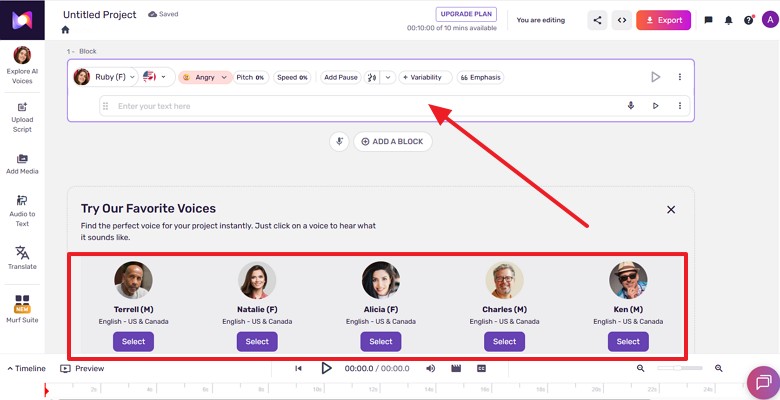Viewport: 780px width, 400px height.
Task: Click Ken's avatar to hear voice
Action: tap(628, 280)
